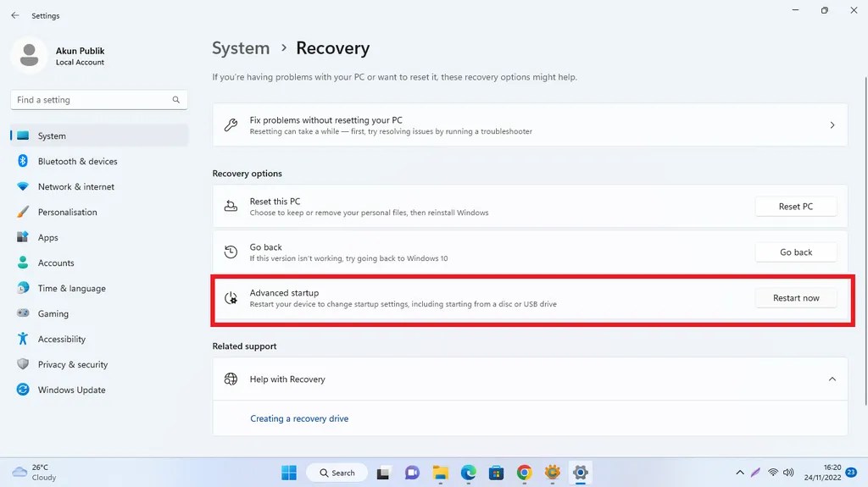868x487 pixels.
Task: Open Microsoft Store from taskbar
Action: [x=497, y=473]
